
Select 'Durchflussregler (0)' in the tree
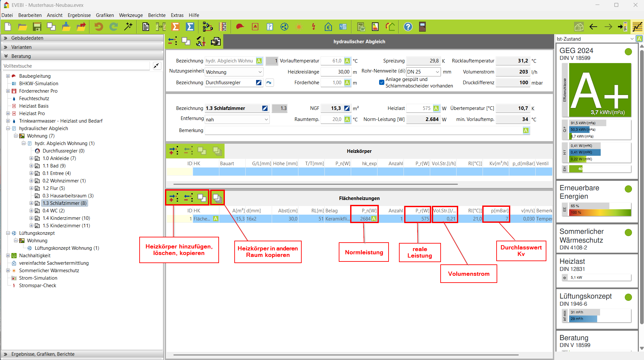[63, 151]
